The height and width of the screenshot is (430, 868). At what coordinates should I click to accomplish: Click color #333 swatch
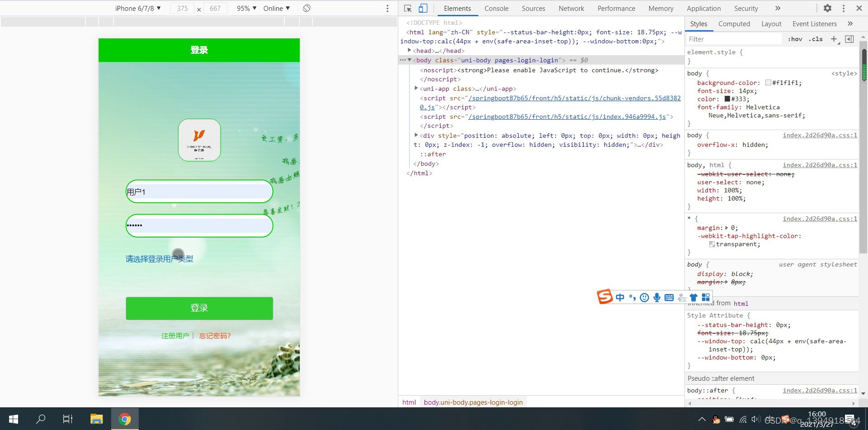click(x=727, y=99)
